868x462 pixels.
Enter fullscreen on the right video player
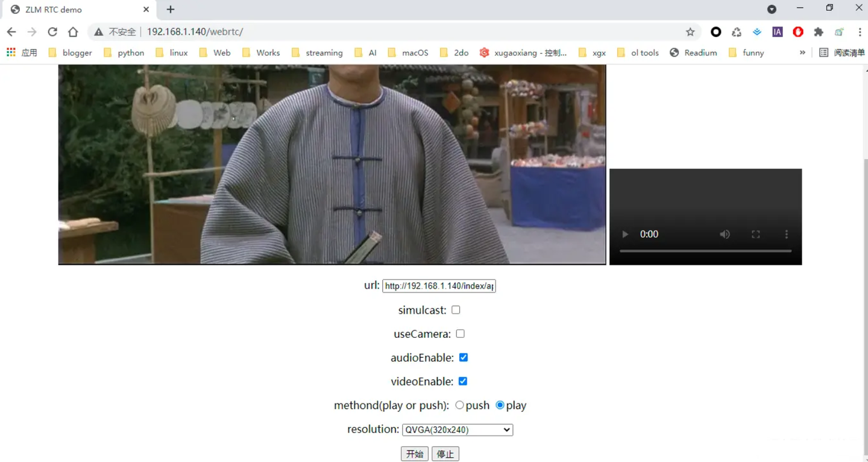pyautogui.click(x=755, y=234)
